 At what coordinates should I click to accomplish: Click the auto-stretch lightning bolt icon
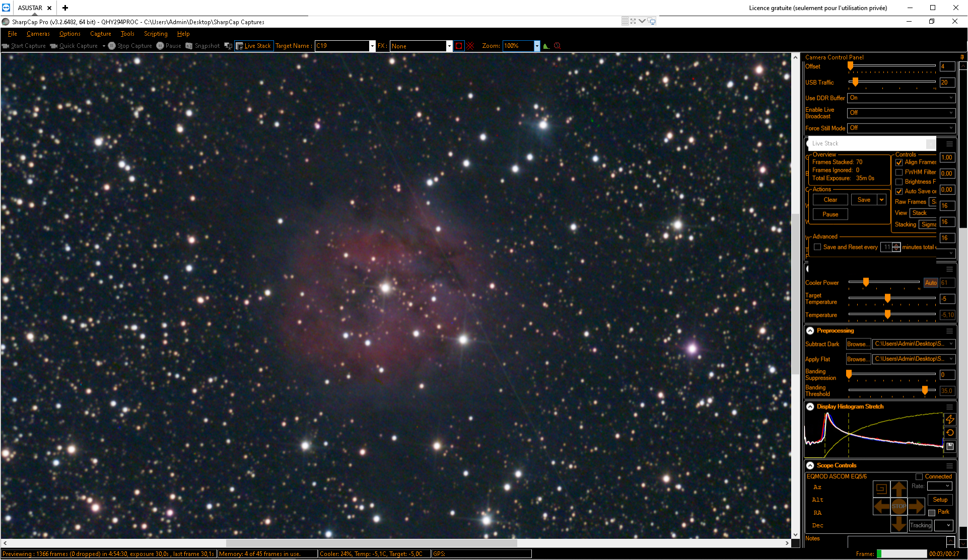[950, 419]
